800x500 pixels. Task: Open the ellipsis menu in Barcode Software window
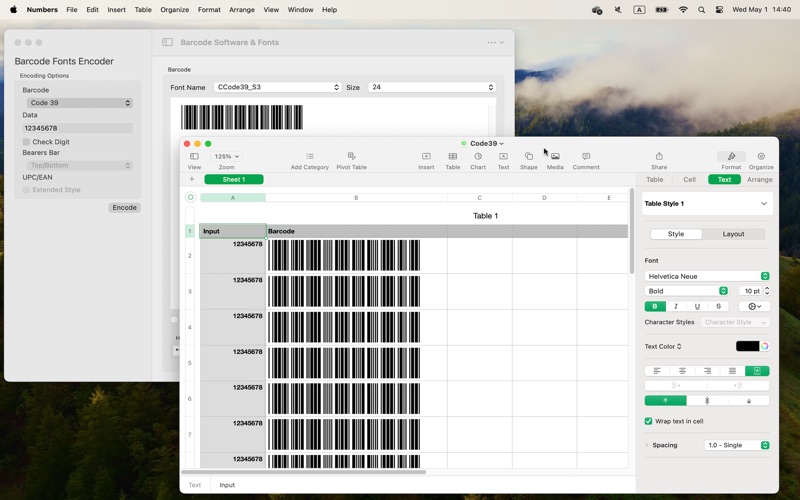(x=495, y=42)
